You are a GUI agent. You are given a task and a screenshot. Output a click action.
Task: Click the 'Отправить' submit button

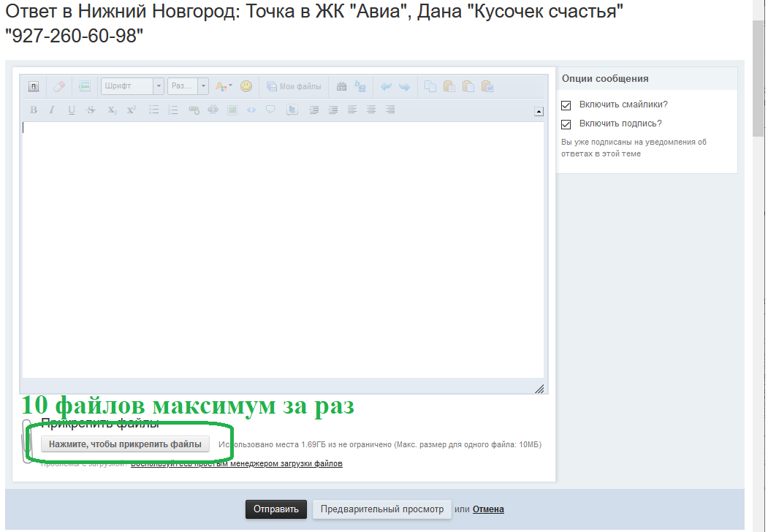click(x=275, y=509)
